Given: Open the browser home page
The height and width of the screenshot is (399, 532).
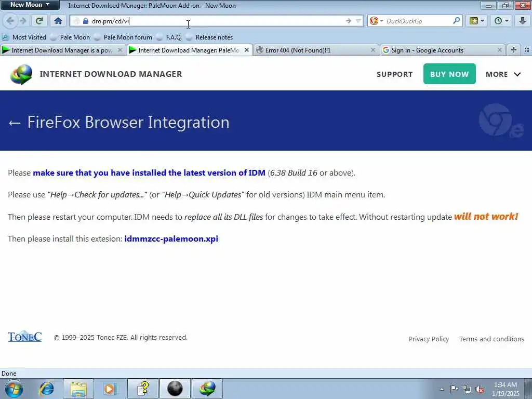Looking at the screenshot, I should 58,21.
